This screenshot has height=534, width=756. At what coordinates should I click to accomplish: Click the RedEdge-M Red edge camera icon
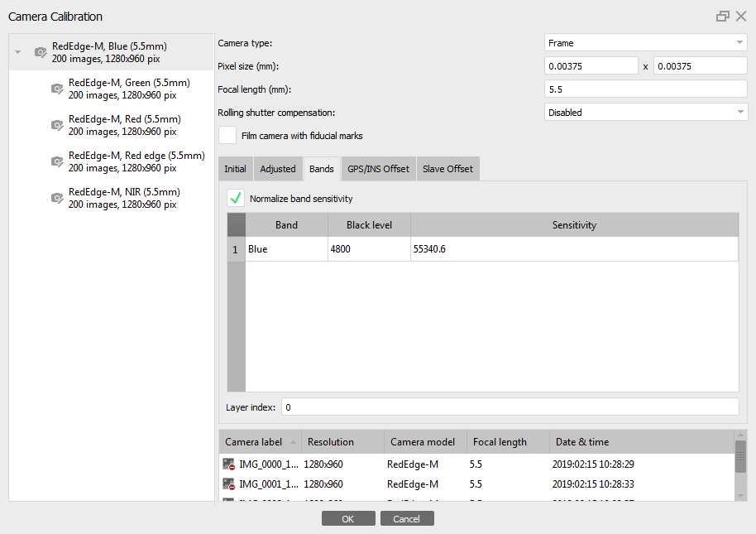pos(57,161)
